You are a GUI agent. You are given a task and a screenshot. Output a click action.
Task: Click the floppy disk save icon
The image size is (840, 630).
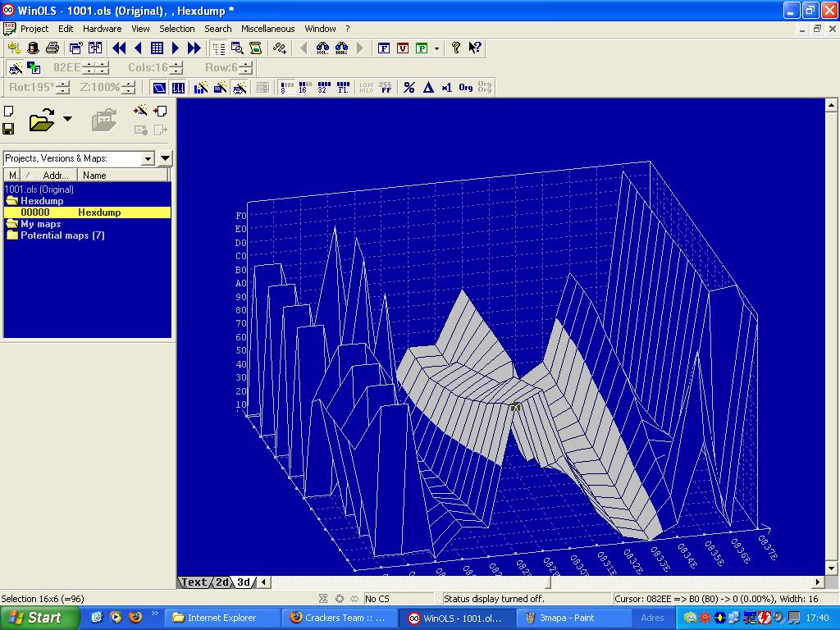pyautogui.click(x=8, y=129)
